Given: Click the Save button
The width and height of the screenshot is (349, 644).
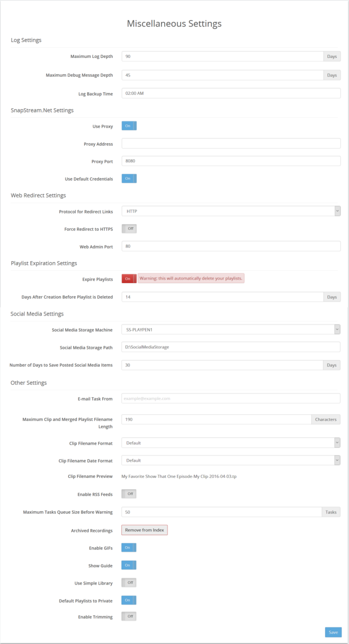Looking at the screenshot, I should (333, 633).
